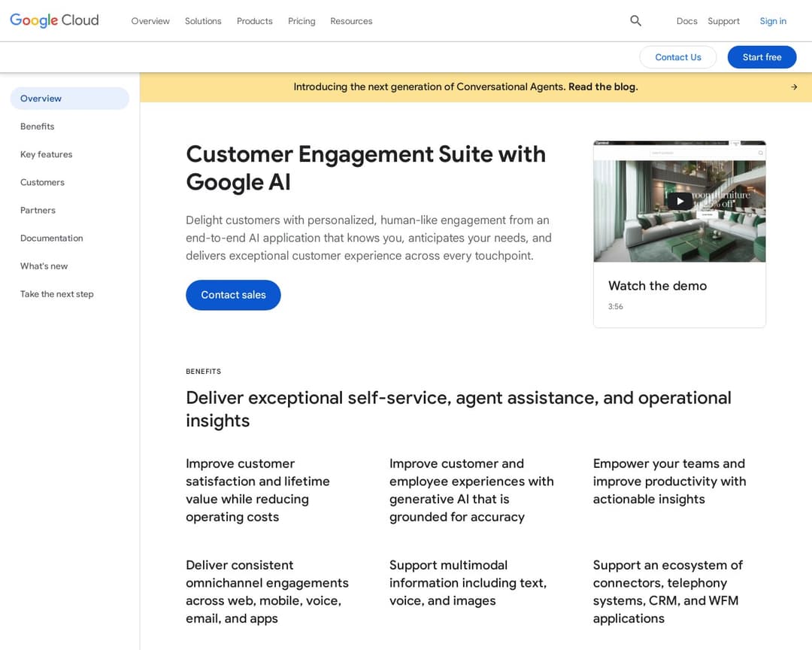Click 'Deliver consistent omnichannel engagements' text
Viewport: 812px width, 650px height.
tap(267, 592)
